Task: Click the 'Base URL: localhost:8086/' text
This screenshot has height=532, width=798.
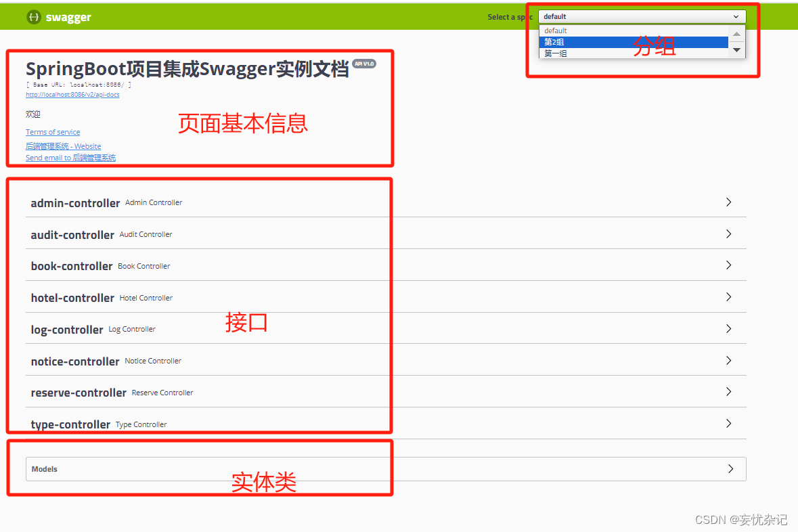Action: tap(79, 85)
